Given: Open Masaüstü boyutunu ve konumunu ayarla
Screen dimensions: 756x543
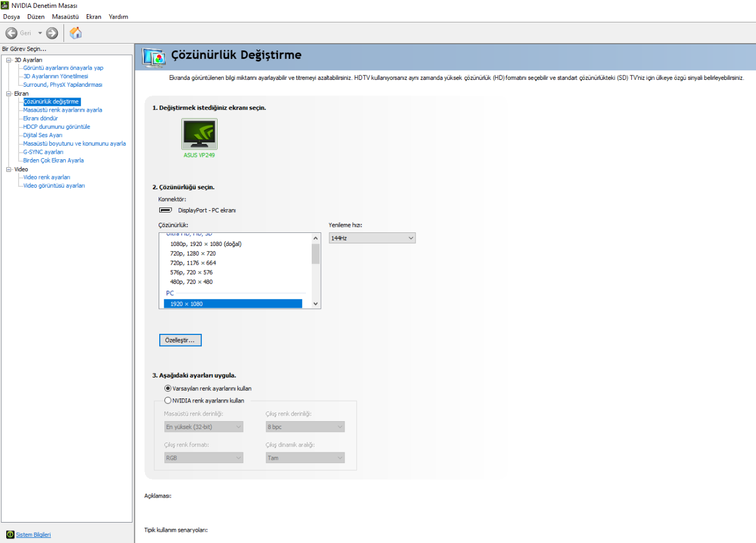Looking at the screenshot, I should (74, 143).
